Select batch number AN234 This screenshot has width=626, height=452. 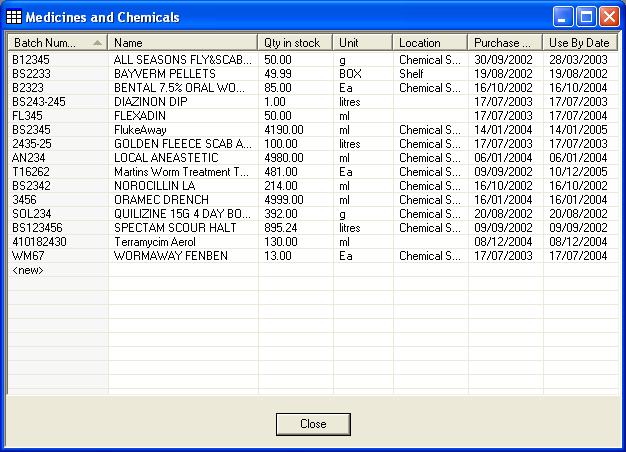pos(58,158)
